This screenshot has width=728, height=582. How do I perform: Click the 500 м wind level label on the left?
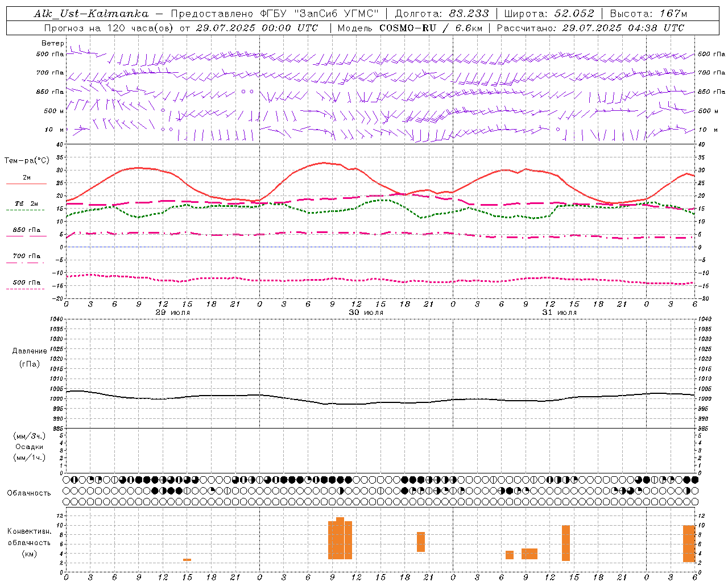(x=54, y=111)
